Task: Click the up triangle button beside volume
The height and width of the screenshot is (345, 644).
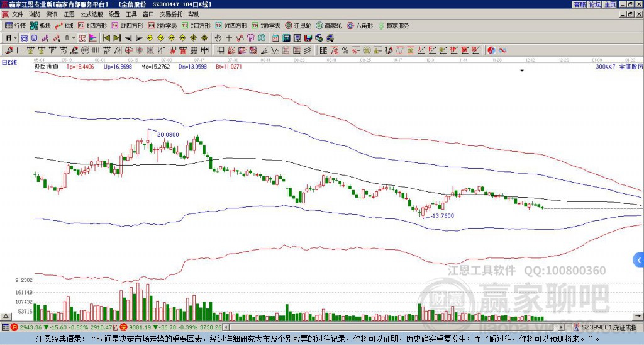Action: click(5, 316)
